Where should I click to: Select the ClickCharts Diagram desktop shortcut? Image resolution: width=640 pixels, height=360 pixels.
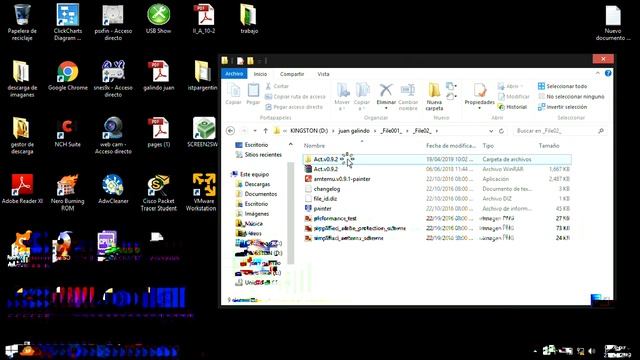67,22
